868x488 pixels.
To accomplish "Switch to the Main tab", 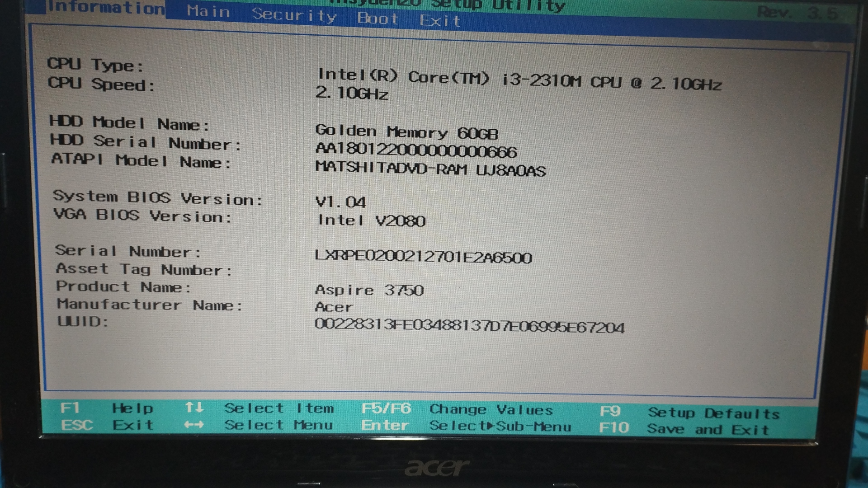I will pos(208,11).
